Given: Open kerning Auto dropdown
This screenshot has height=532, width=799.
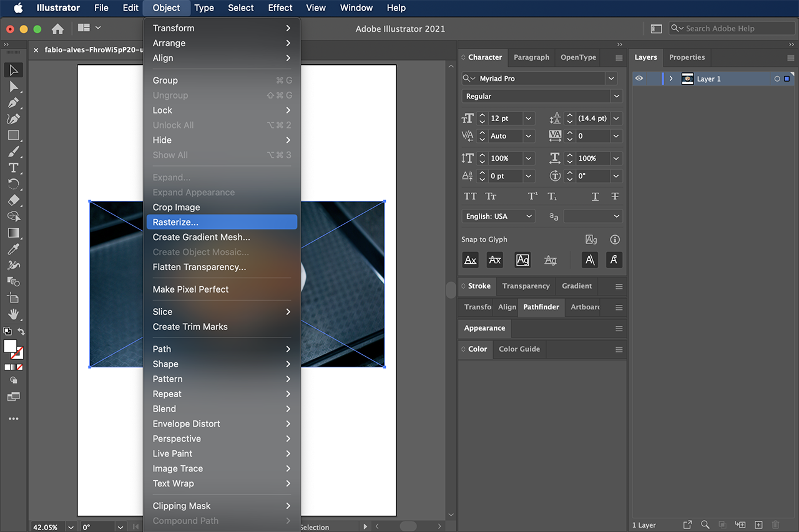Looking at the screenshot, I should (529, 136).
